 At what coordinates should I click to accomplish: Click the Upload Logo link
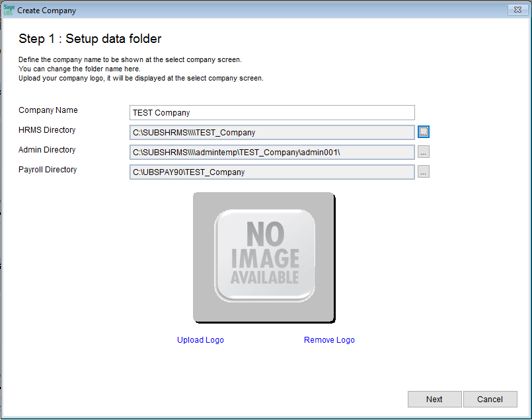coord(200,340)
